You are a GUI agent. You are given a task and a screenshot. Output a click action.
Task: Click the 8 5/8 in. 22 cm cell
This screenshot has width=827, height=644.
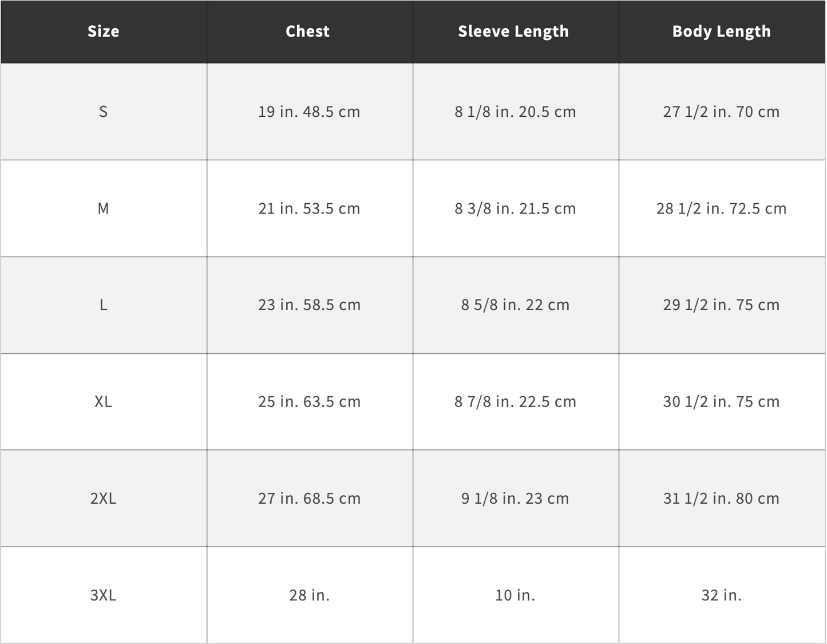click(515, 305)
